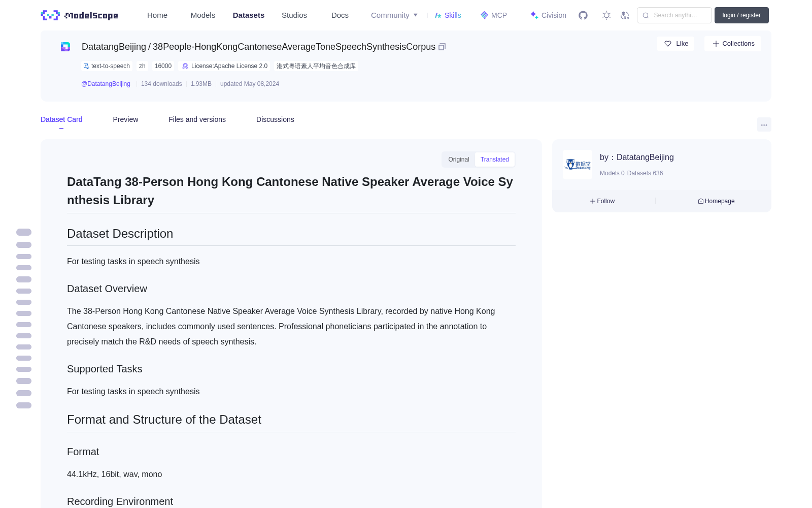Click the Apache License 2.0 tag

click(225, 66)
